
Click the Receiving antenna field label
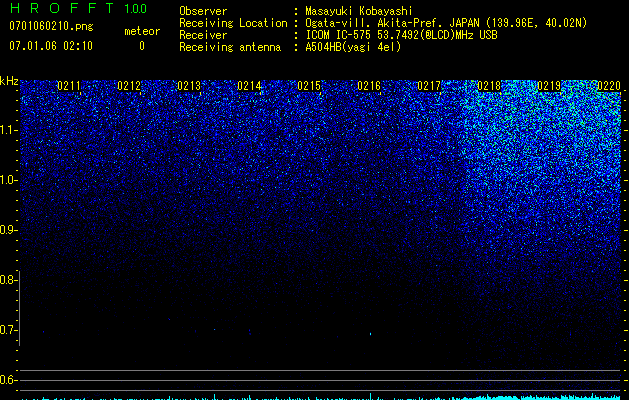pos(230,47)
